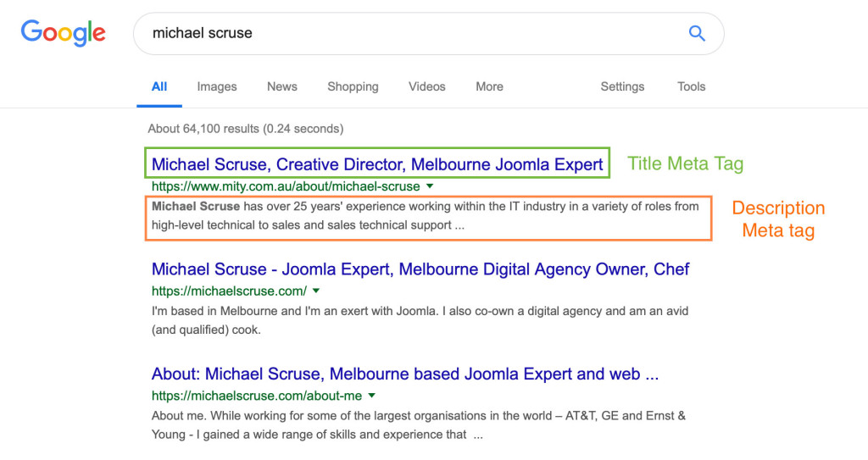Go to the Shopping tab

(x=353, y=86)
